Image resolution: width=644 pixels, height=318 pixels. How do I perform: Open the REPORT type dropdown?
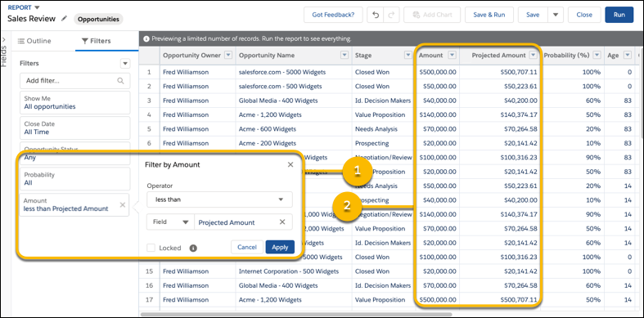click(37, 7)
